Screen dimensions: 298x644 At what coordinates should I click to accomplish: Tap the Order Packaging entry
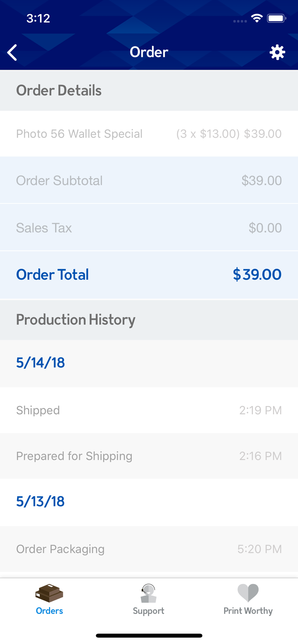point(149,549)
